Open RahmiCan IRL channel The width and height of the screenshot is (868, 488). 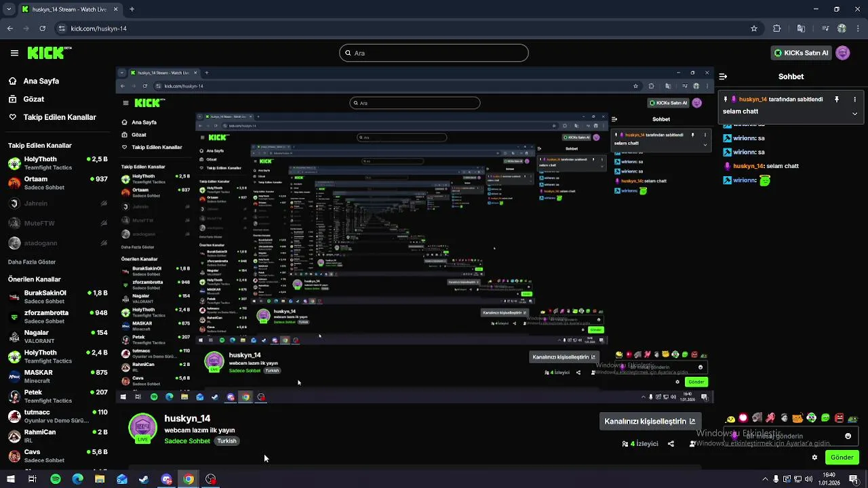coord(58,436)
